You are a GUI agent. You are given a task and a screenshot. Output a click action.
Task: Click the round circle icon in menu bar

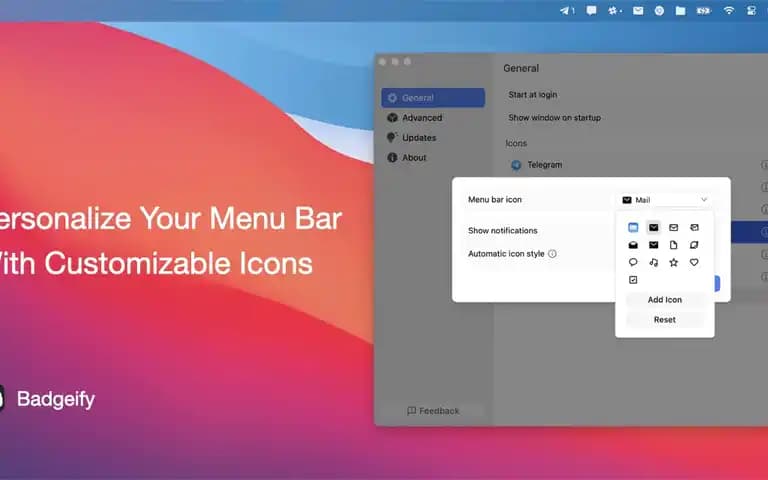tap(659, 10)
